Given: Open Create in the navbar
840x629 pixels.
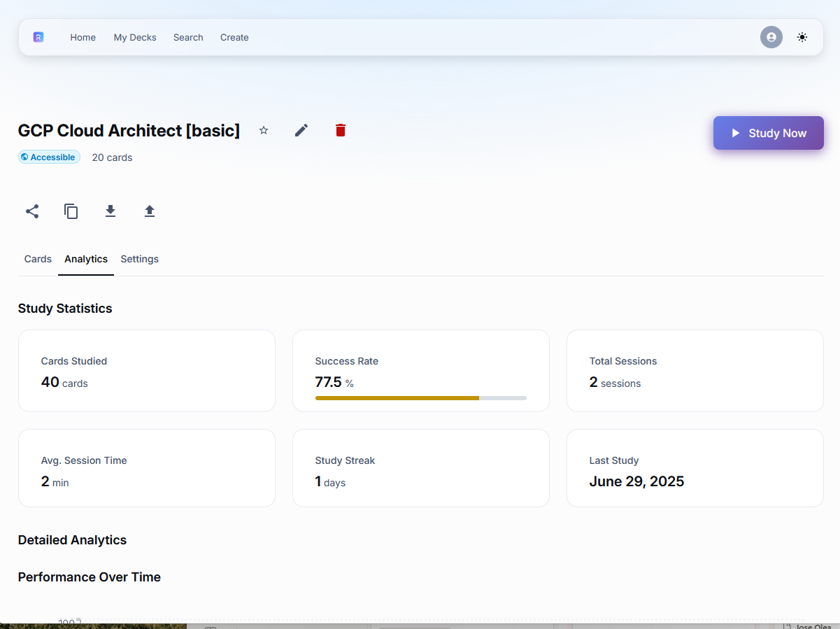Looking at the screenshot, I should point(234,37).
